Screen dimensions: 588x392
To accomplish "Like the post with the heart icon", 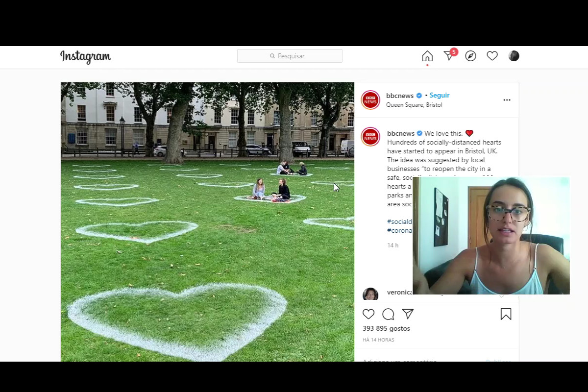I will click(368, 314).
